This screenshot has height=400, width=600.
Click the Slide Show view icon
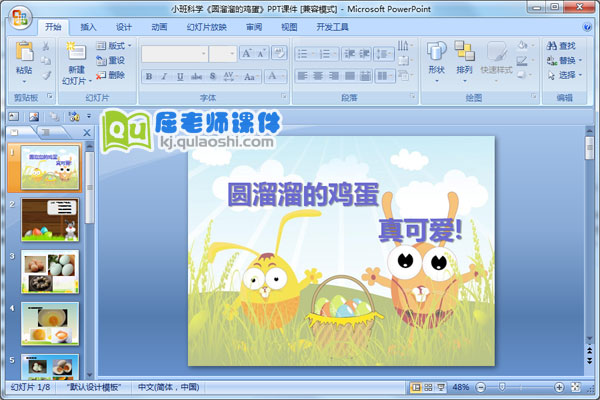tap(441, 387)
